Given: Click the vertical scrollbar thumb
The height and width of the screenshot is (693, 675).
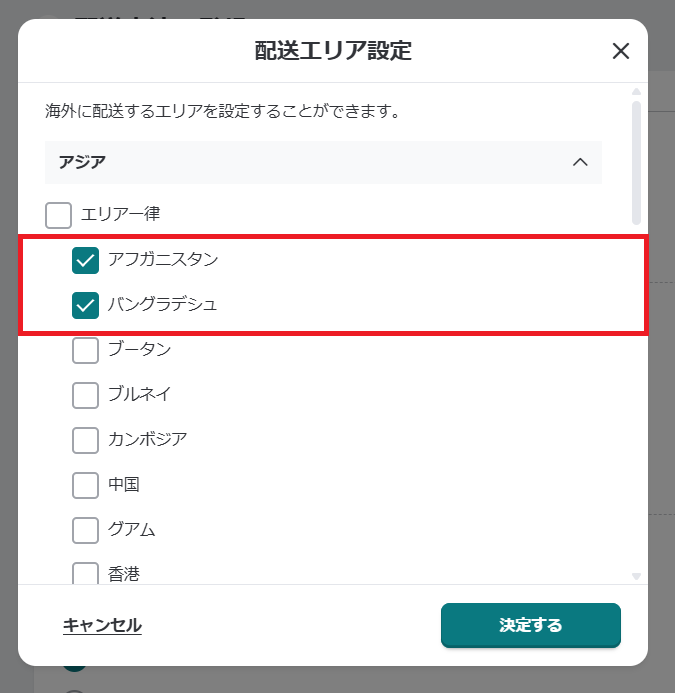Looking at the screenshot, I should point(636,160).
